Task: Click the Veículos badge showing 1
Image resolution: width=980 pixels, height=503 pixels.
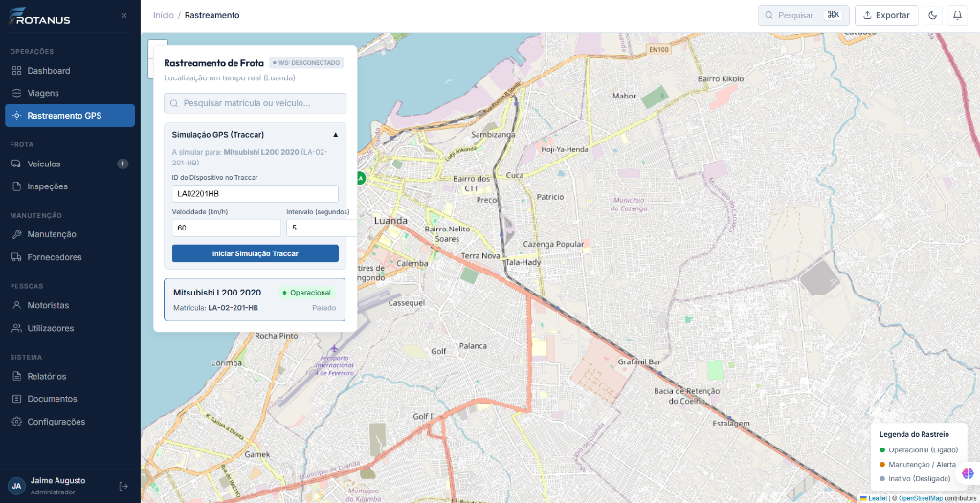Action: (123, 164)
